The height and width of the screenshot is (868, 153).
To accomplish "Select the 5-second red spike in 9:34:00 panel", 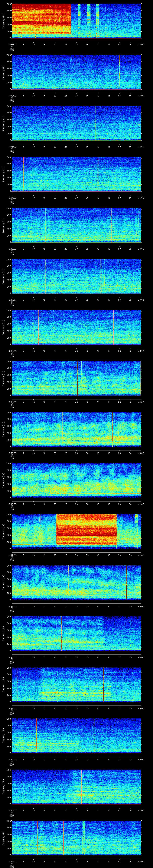I will (23, 174).
